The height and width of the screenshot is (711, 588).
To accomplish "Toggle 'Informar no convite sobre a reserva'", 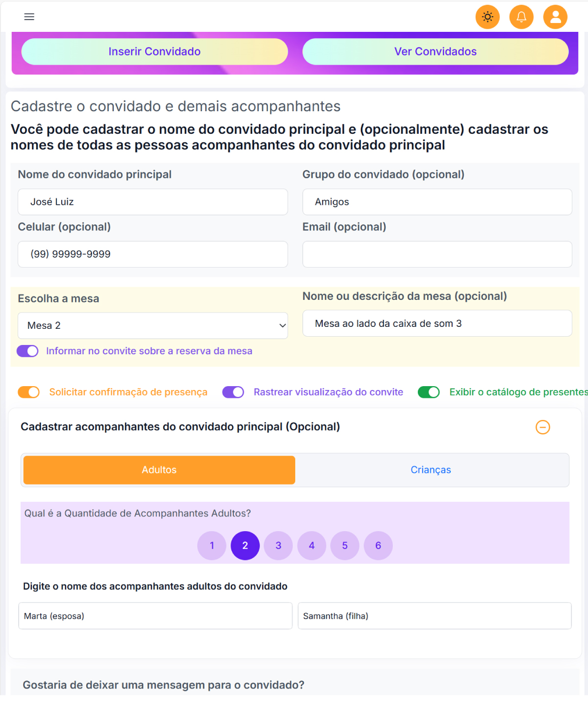I will pyautogui.click(x=27, y=351).
